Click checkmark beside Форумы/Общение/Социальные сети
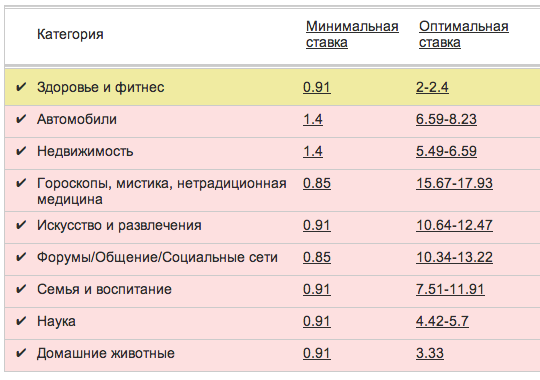The width and height of the screenshot is (540, 380). (x=21, y=257)
